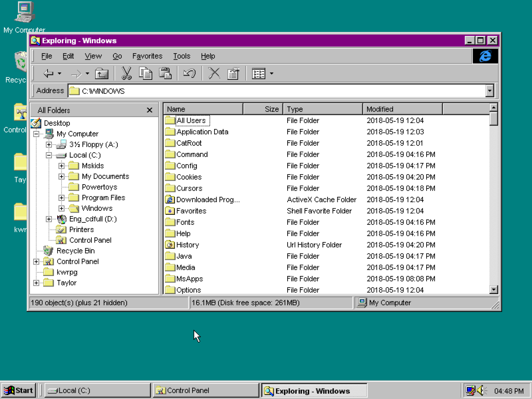
Task: Click the Cut scissors toolbar icon
Action: tap(126, 73)
